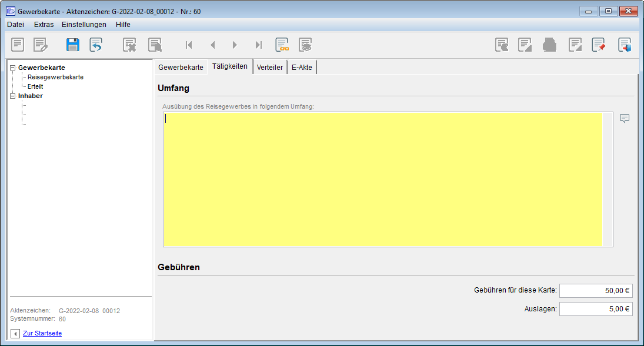644x346 pixels.
Task: Select Reisegewerbekarte in the tree
Action: coord(55,77)
